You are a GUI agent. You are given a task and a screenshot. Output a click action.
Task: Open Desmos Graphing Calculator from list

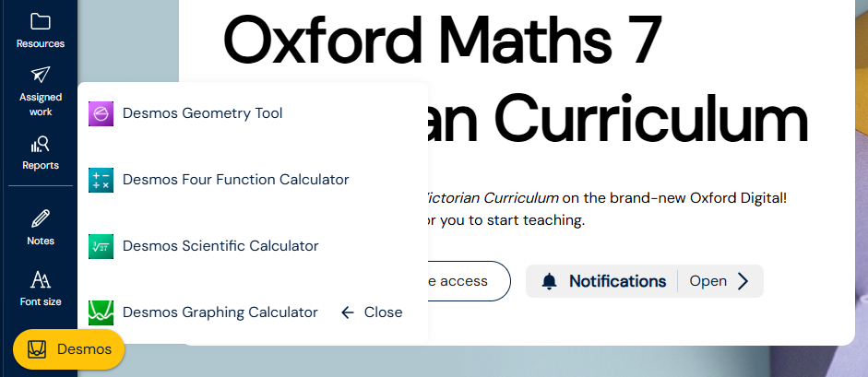[x=220, y=312]
